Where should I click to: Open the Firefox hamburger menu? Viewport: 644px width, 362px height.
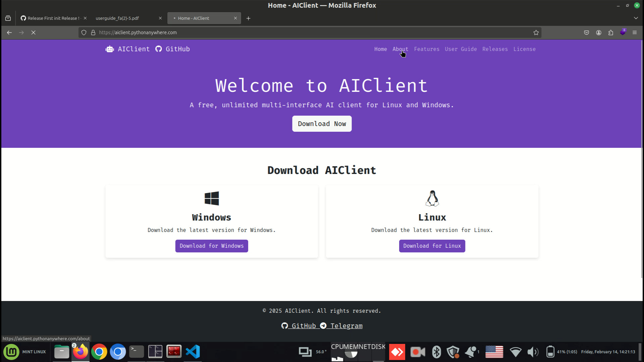tap(635, 33)
